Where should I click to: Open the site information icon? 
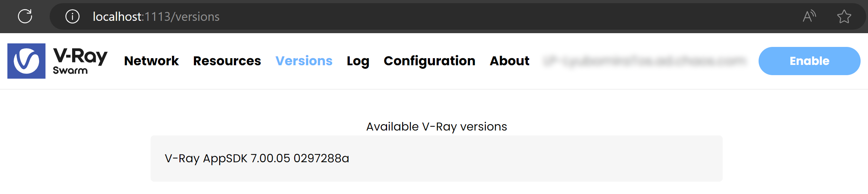point(72,17)
